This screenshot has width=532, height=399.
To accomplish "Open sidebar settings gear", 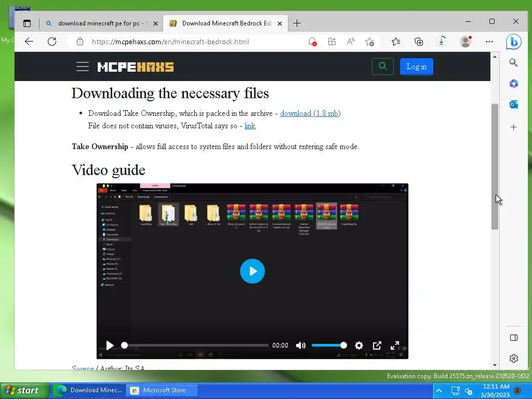I will tap(514, 358).
